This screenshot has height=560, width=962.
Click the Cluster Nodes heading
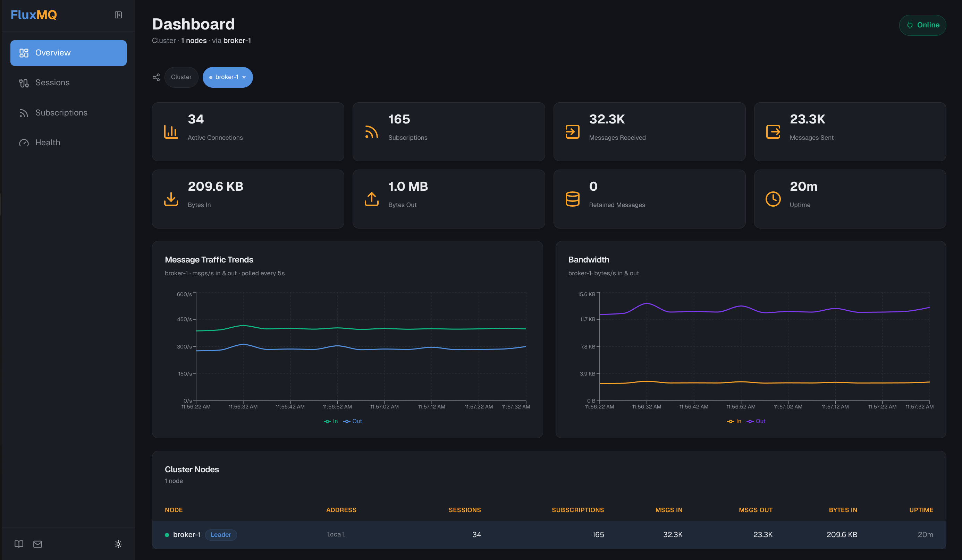pos(192,469)
